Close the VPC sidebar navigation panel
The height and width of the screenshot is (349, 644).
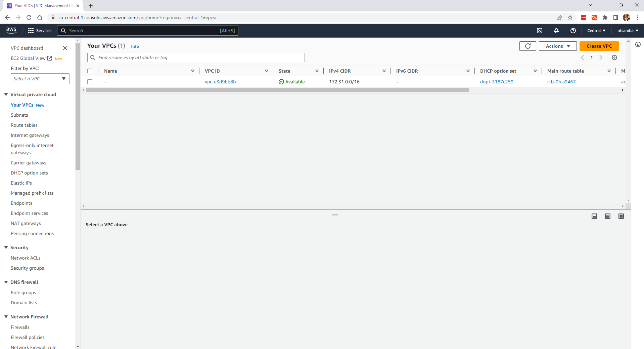coord(65,48)
